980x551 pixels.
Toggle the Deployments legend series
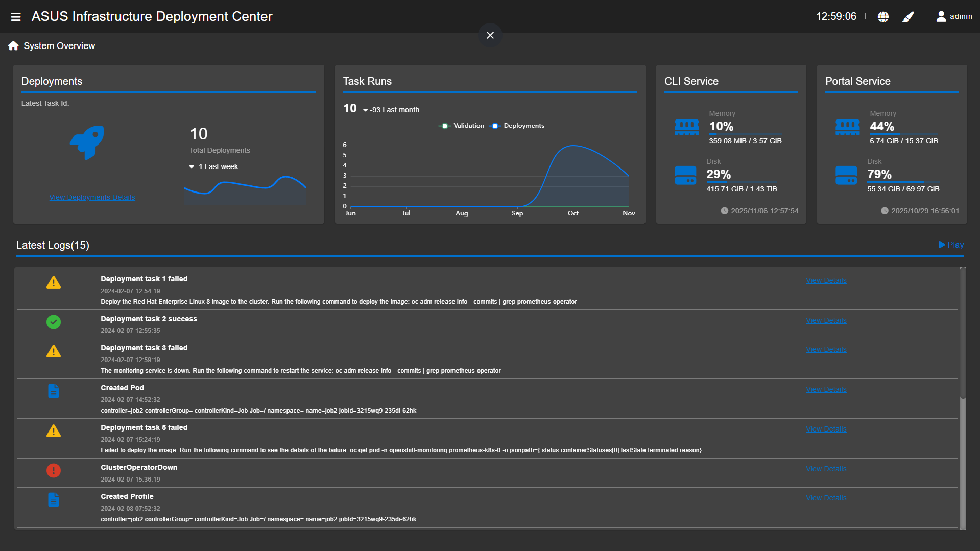click(x=517, y=126)
